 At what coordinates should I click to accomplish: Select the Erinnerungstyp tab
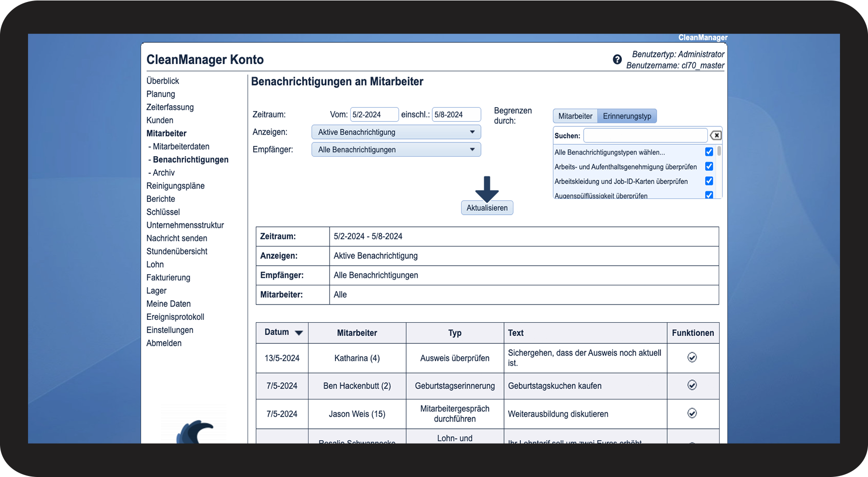click(x=627, y=116)
